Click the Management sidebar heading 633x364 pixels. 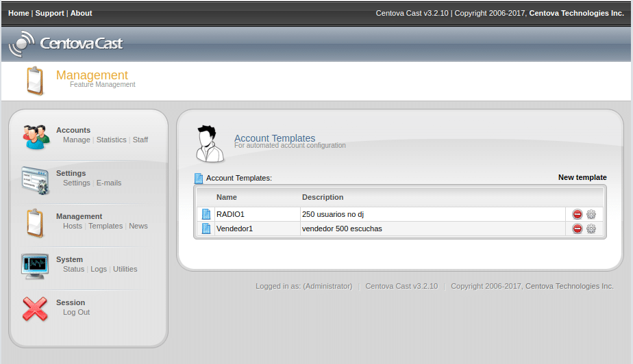tap(79, 216)
